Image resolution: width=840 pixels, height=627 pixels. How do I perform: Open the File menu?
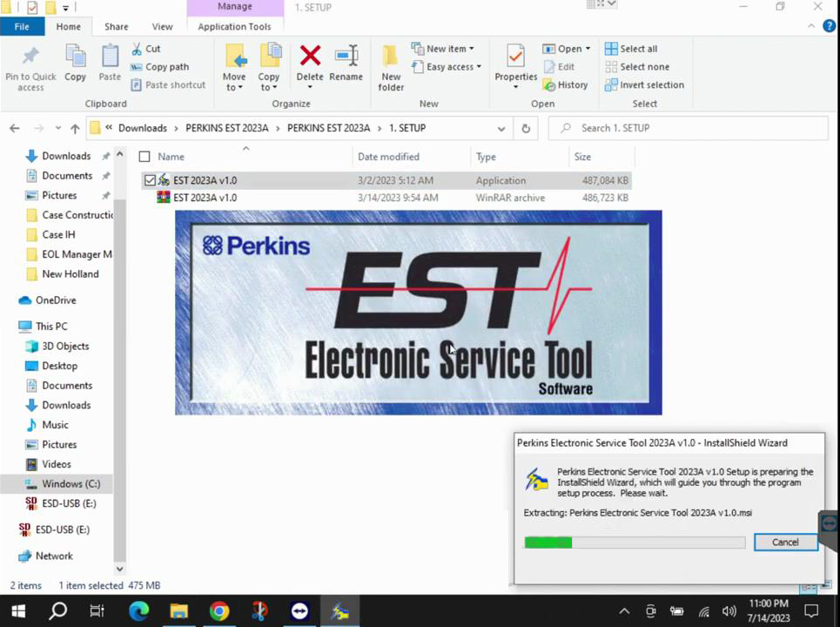coord(22,27)
